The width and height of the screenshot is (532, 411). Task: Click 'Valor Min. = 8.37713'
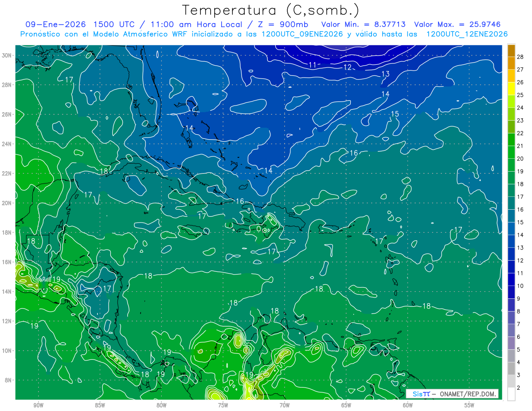tap(364, 24)
